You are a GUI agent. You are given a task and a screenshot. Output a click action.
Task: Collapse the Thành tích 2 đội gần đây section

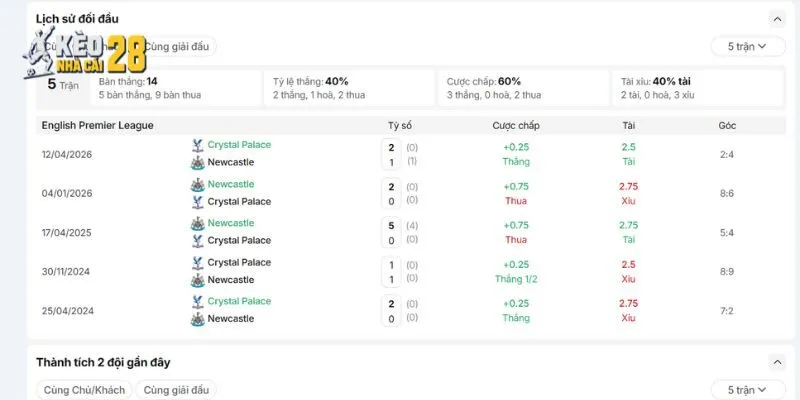pos(777,363)
